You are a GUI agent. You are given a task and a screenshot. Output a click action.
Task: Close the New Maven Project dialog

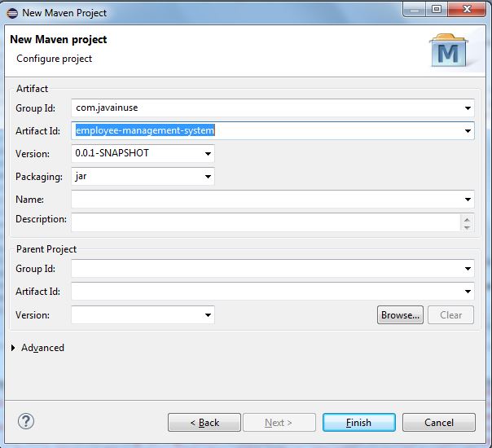point(467,10)
